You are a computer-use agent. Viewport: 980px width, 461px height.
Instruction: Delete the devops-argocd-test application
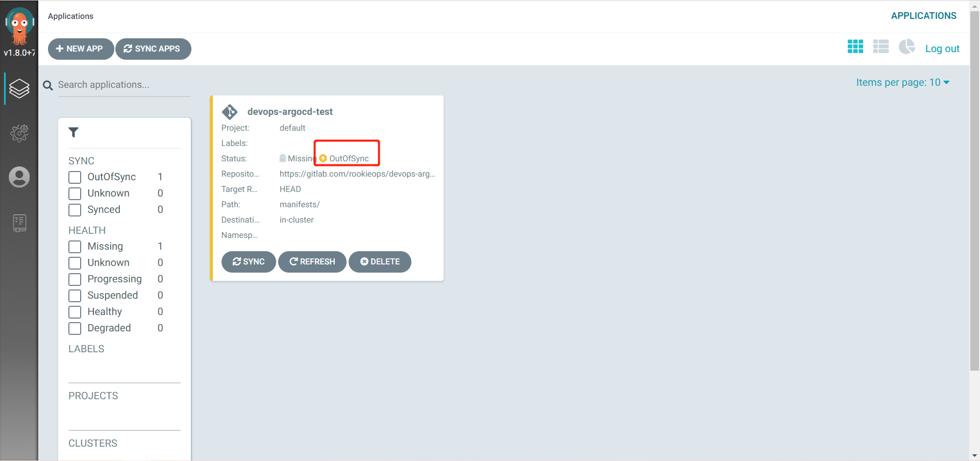pos(380,262)
